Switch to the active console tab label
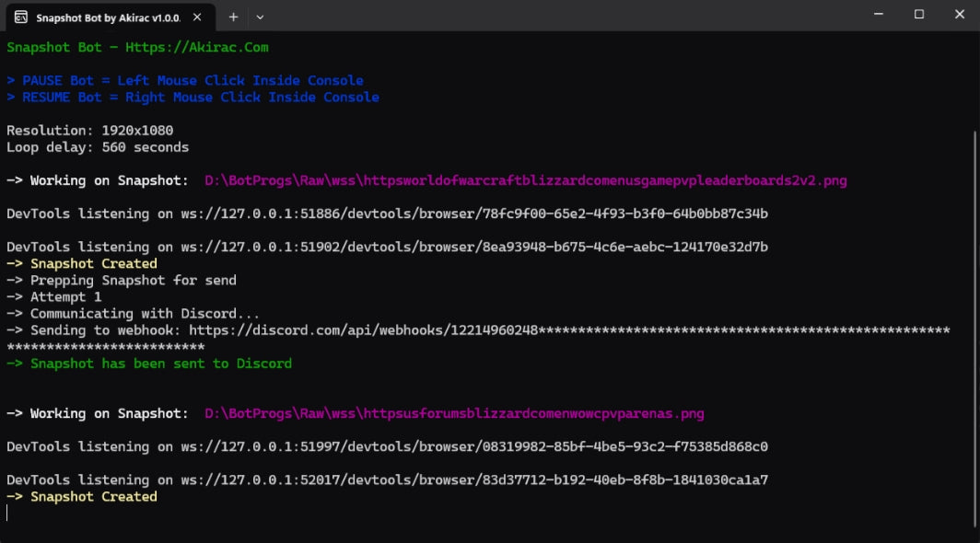Screen dimensions: 980x543 (106, 16)
